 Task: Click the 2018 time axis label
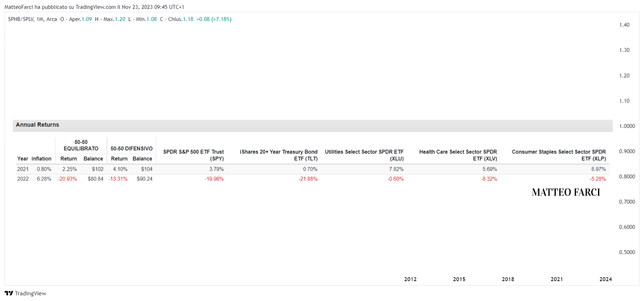508,279
